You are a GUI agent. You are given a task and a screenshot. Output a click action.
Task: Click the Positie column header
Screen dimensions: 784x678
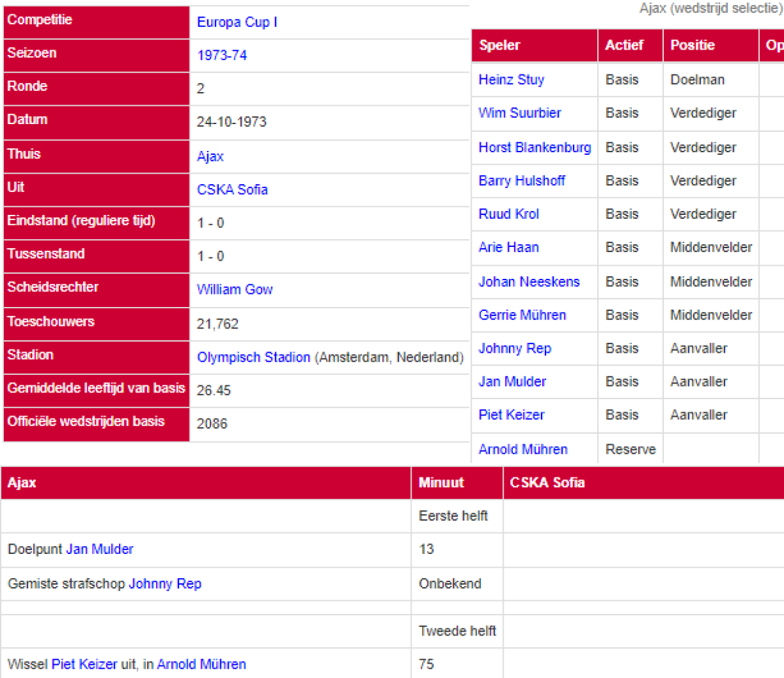[x=692, y=45]
